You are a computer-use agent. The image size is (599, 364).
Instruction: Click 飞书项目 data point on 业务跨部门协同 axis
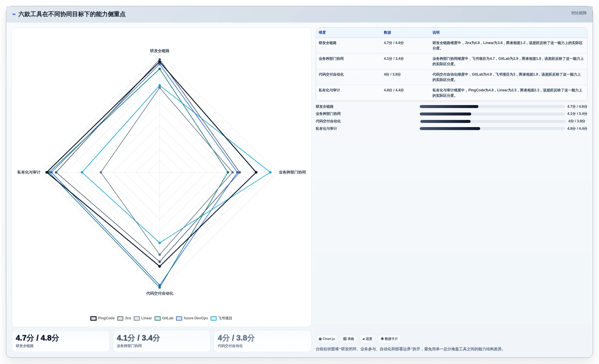tap(270, 172)
